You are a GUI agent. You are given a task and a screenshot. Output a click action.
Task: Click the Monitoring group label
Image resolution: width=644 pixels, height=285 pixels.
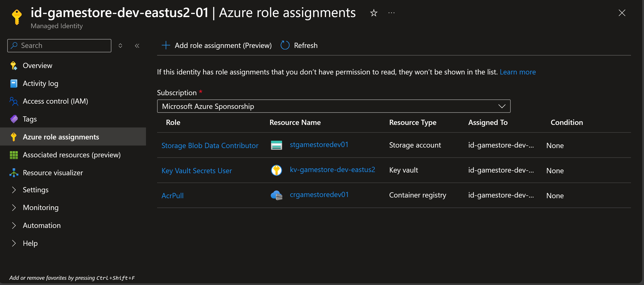point(41,208)
